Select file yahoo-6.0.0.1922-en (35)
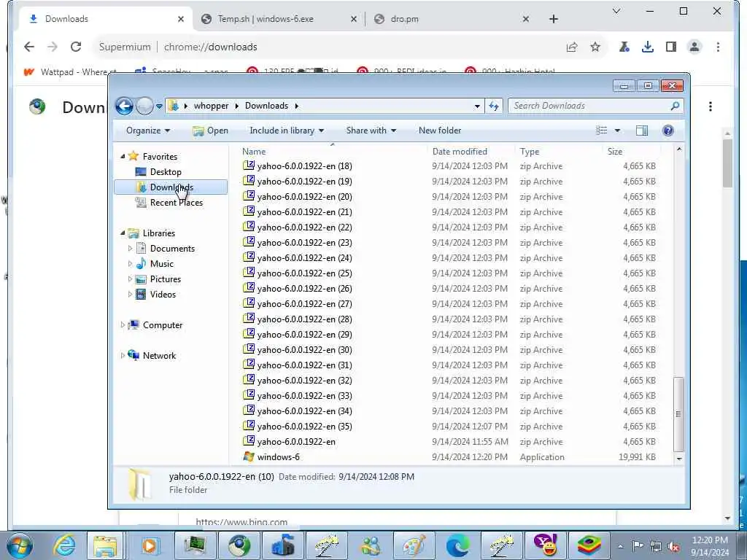 (304, 426)
